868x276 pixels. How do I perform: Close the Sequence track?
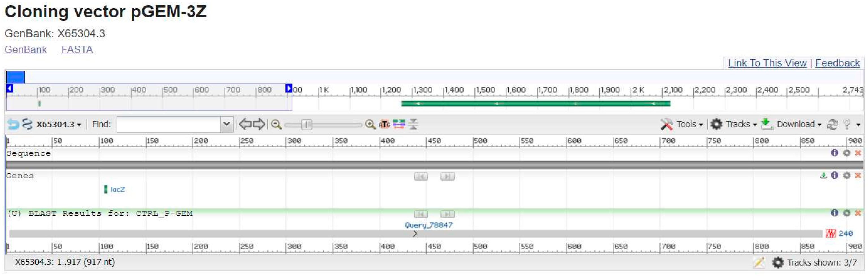(858, 153)
